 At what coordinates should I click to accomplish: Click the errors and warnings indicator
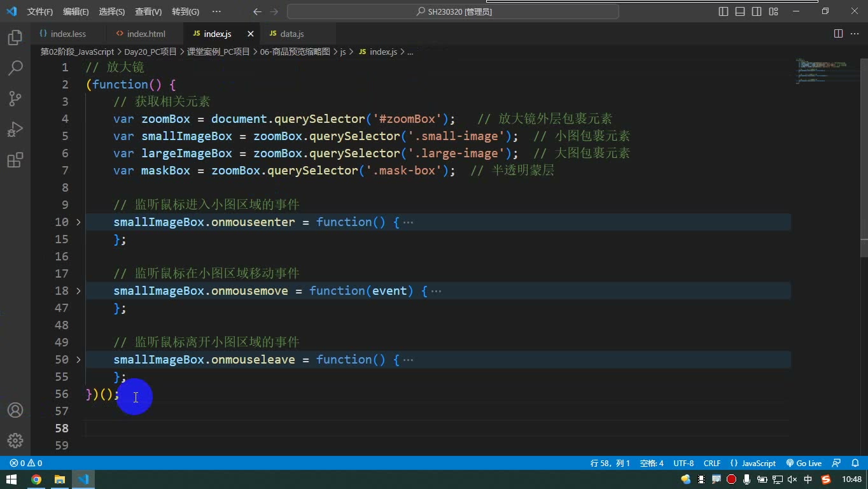coord(26,463)
